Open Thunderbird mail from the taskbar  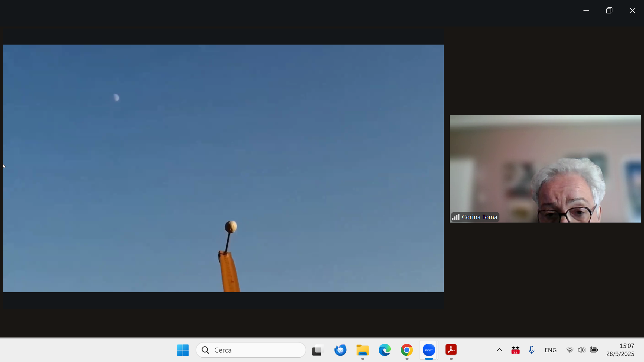340,350
